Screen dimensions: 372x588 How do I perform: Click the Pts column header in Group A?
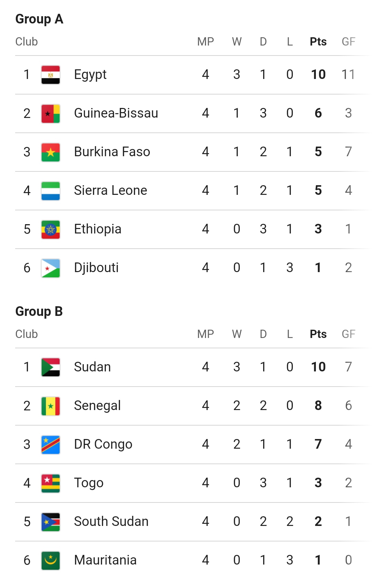318,42
